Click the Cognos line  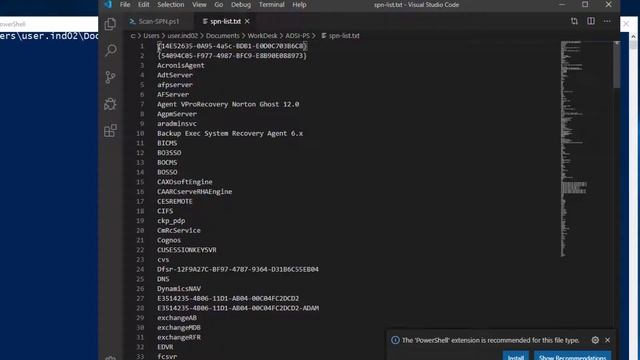pyautogui.click(x=169, y=240)
